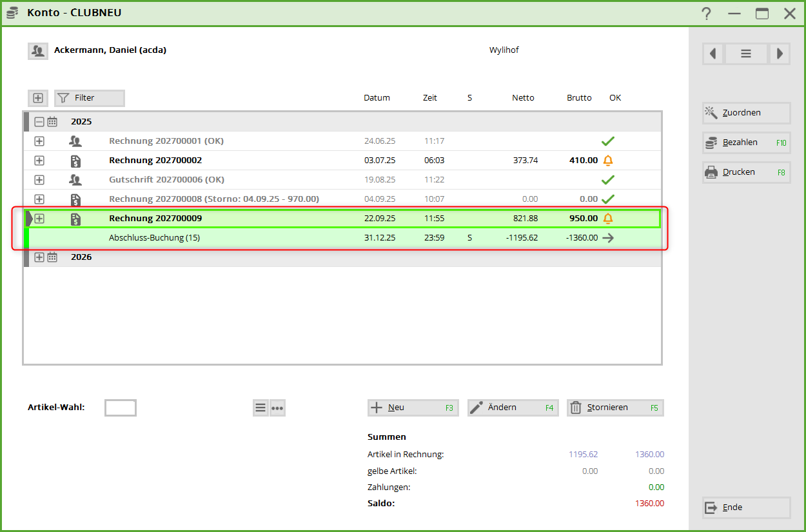Go to next account with right arrow

pyautogui.click(x=780, y=54)
